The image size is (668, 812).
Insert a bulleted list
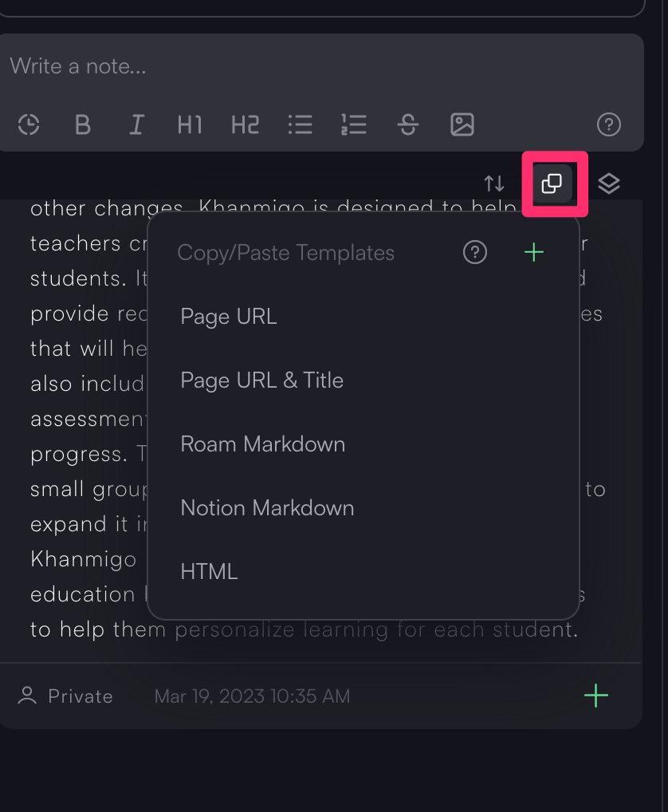click(x=300, y=124)
